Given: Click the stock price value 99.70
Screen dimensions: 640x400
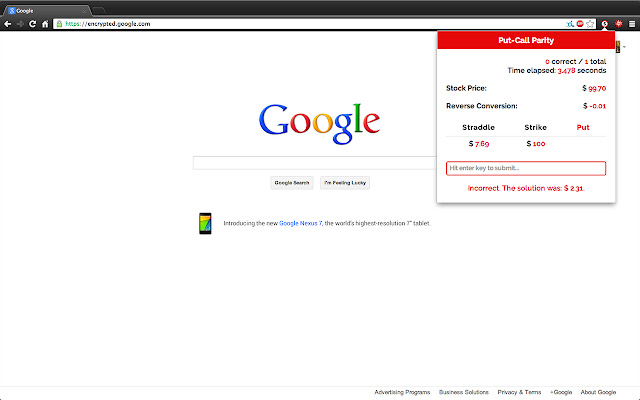Looking at the screenshot, I should point(594,89).
